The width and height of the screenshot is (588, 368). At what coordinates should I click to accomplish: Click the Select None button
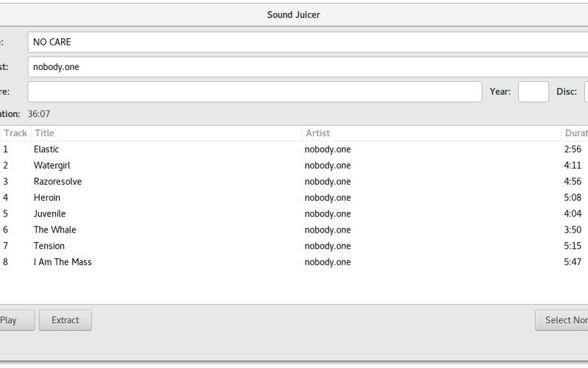[564, 320]
